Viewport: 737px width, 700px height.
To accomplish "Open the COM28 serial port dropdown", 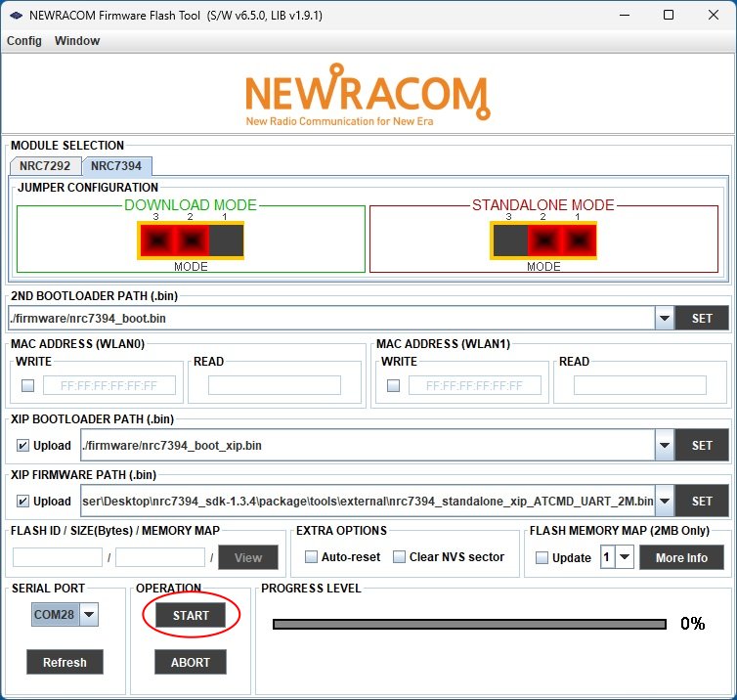I will click(89, 614).
